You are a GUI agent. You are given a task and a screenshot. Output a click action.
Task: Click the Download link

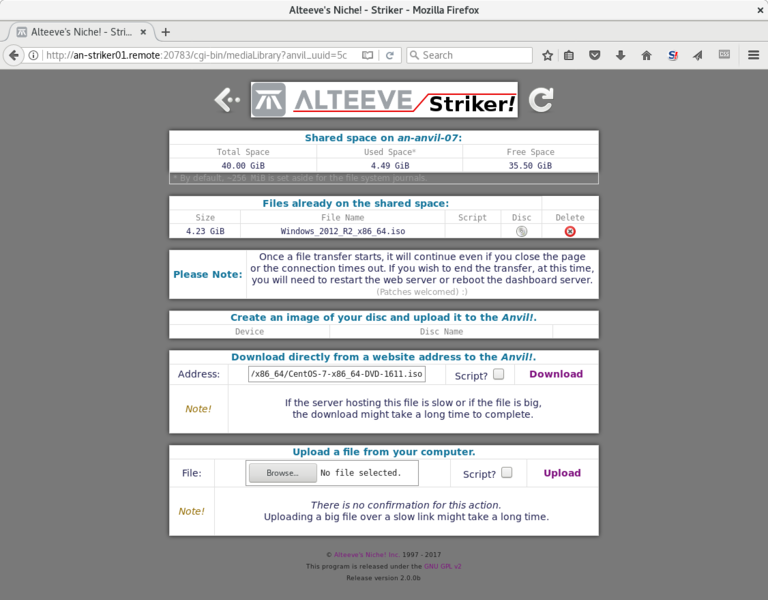click(x=555, y=374)
